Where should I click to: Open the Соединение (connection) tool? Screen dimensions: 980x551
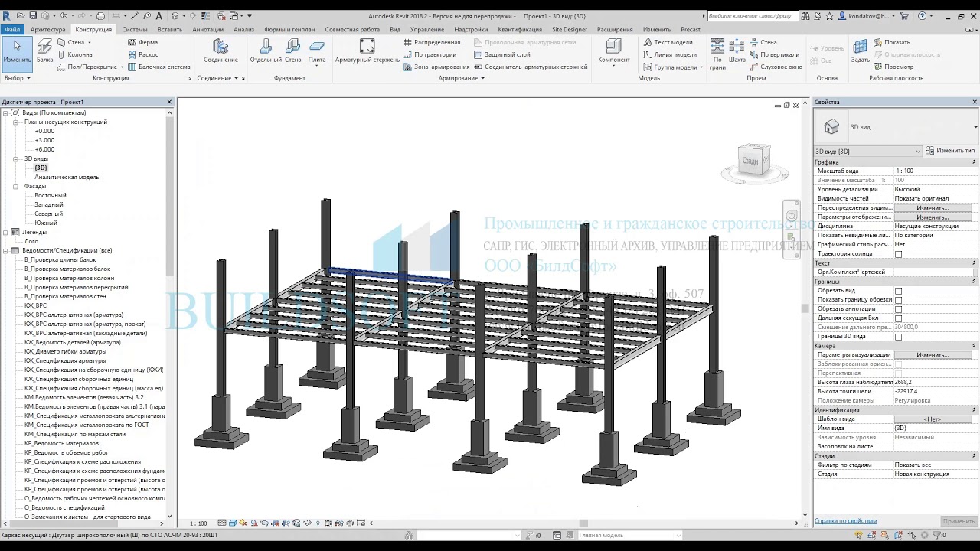click(220, 51)
